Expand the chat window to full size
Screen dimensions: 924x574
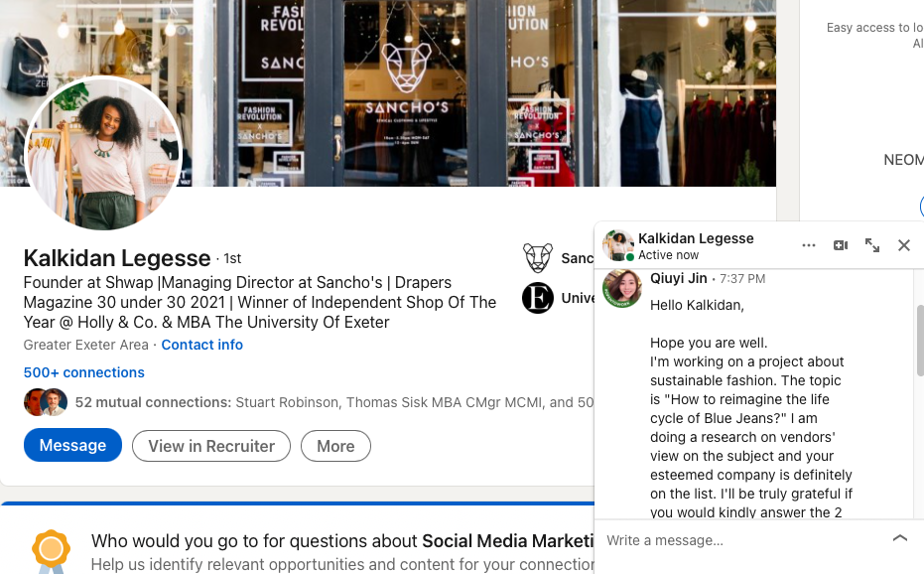(x=872, y=245)
